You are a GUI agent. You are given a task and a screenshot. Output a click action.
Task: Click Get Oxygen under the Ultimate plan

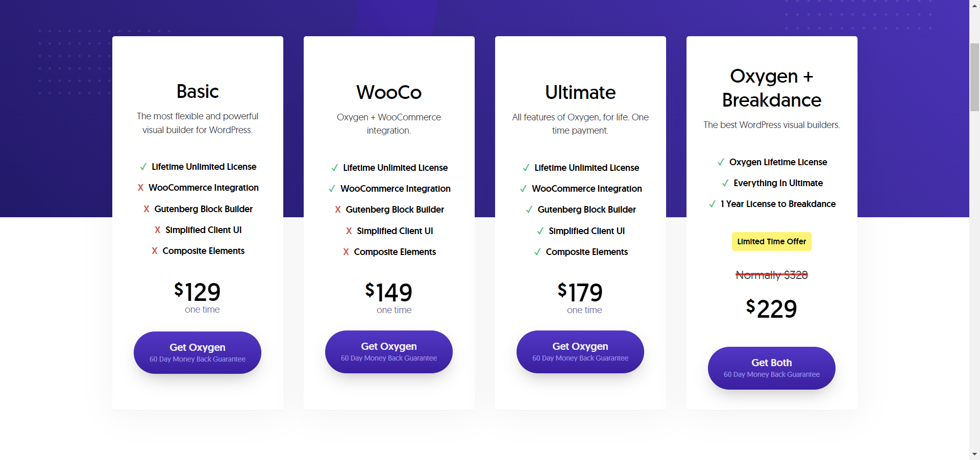tap(580, 351)
